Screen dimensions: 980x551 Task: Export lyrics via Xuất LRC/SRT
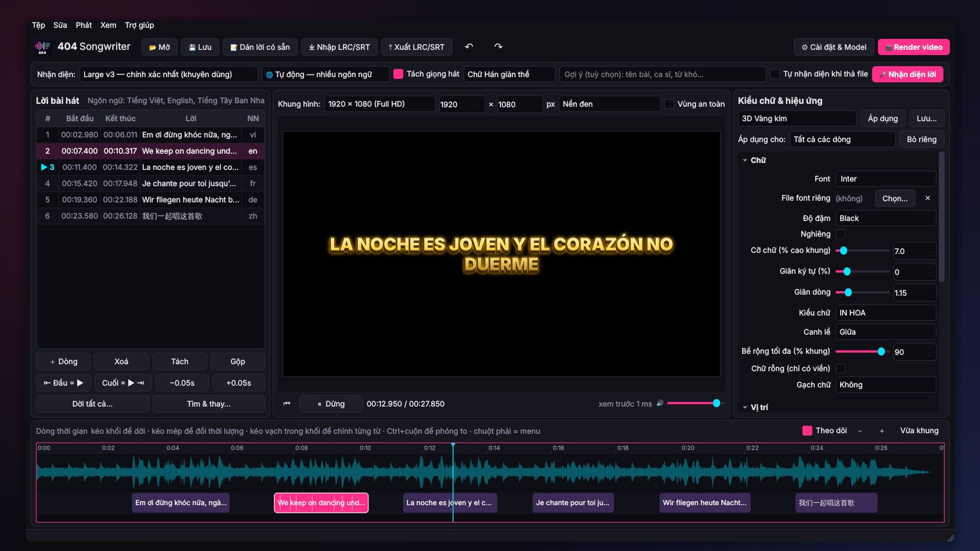coord(416,47)
